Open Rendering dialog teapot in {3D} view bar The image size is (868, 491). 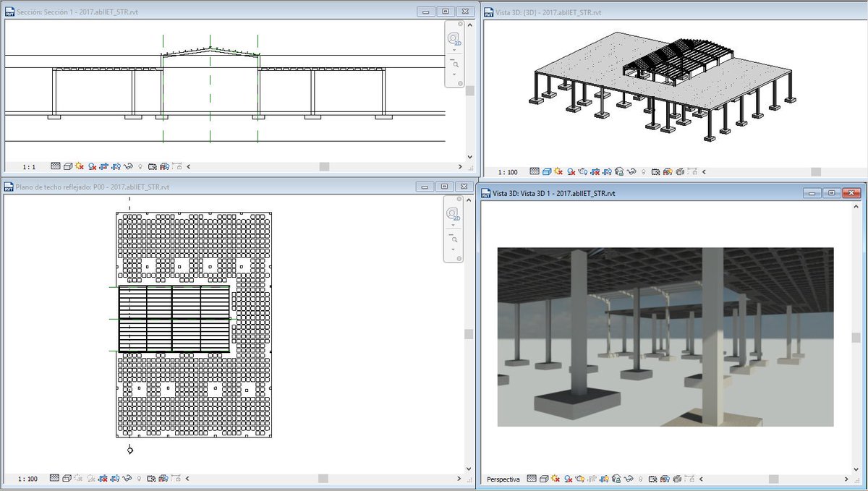point(583,172)
